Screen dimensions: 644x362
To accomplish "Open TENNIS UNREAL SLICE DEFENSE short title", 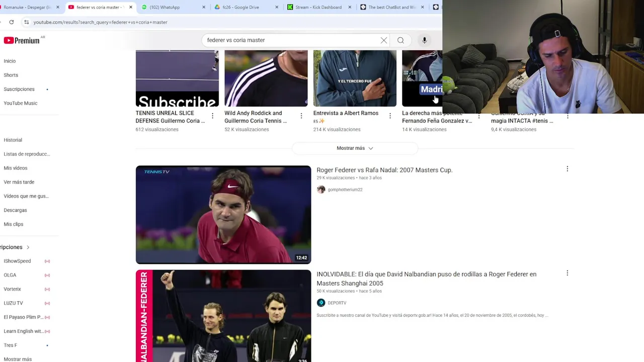I will point(170,117).
